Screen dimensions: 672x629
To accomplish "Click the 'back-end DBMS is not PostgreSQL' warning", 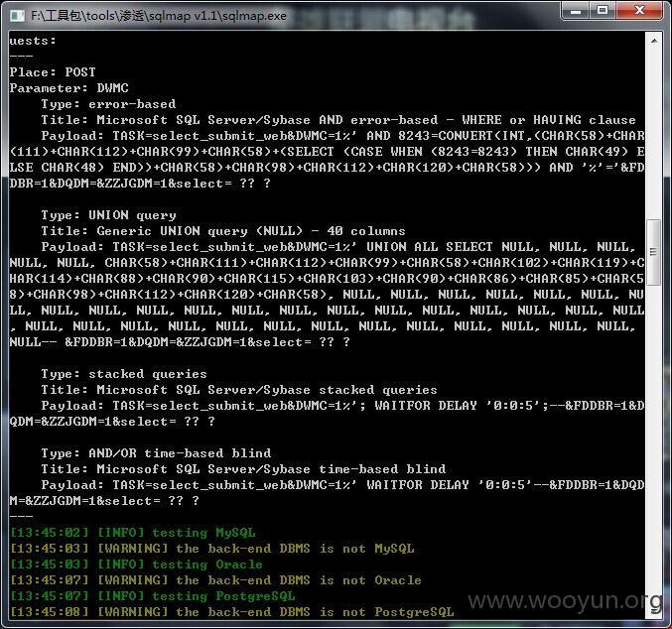I will [232, 612].
